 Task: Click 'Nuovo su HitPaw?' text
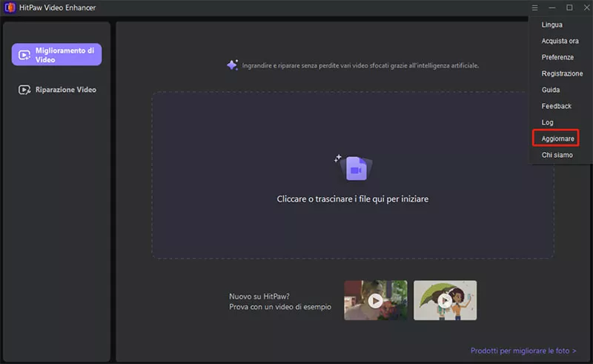point(259,297)
